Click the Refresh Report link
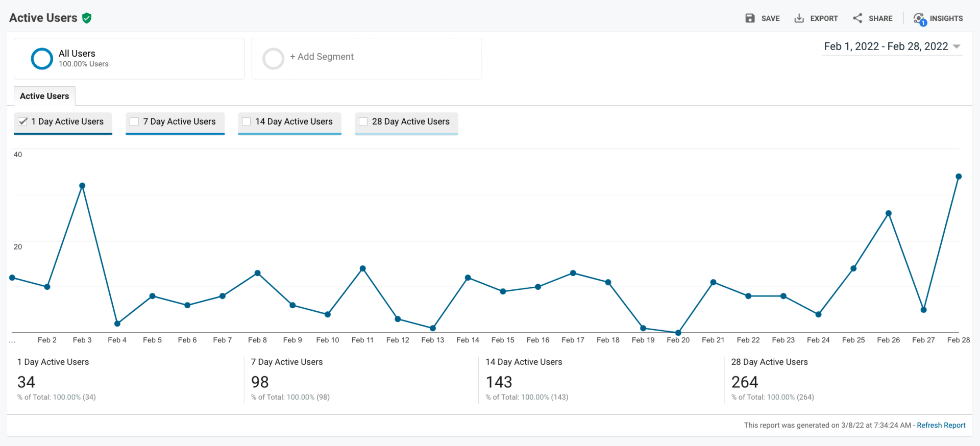 click(941, 425)
